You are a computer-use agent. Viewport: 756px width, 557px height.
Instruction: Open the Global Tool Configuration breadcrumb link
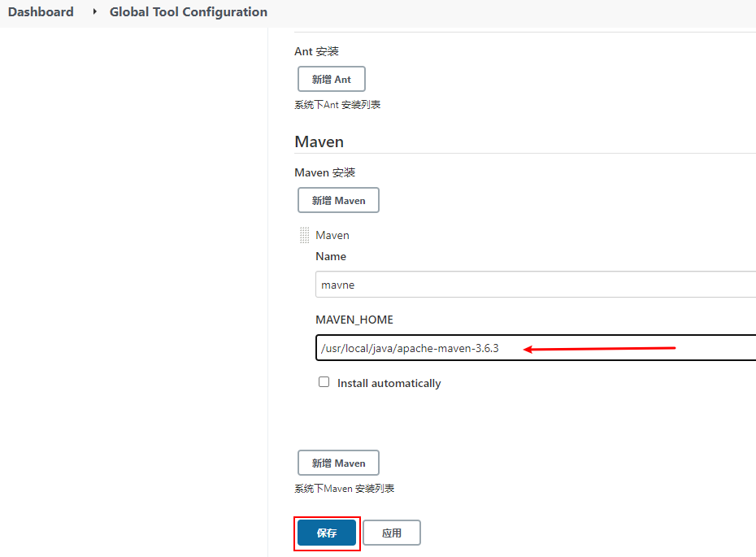[188, 11]
